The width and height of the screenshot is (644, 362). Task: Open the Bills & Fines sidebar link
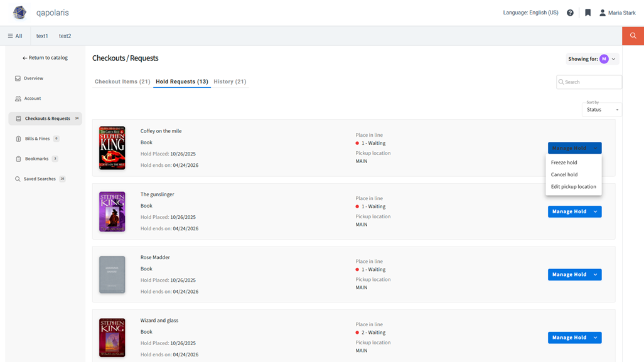click(38, 139)
